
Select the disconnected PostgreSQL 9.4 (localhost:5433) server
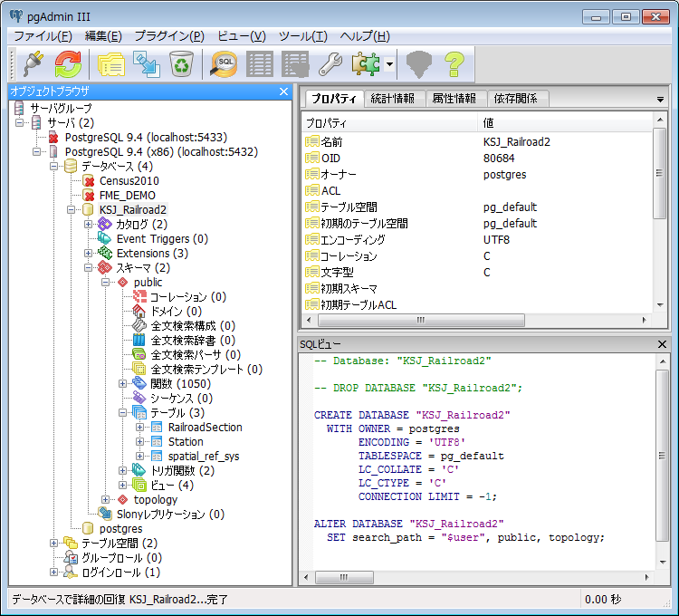click(146, 138)
